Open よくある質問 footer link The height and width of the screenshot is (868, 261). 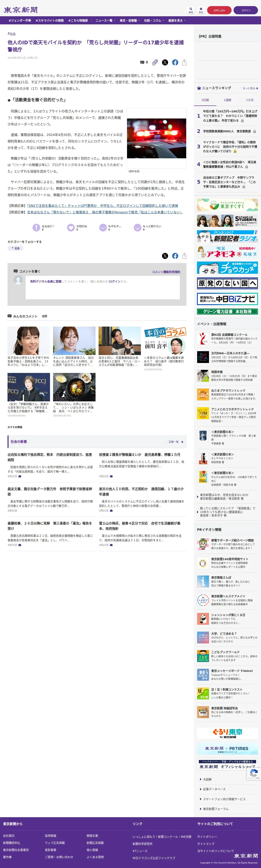95,857
